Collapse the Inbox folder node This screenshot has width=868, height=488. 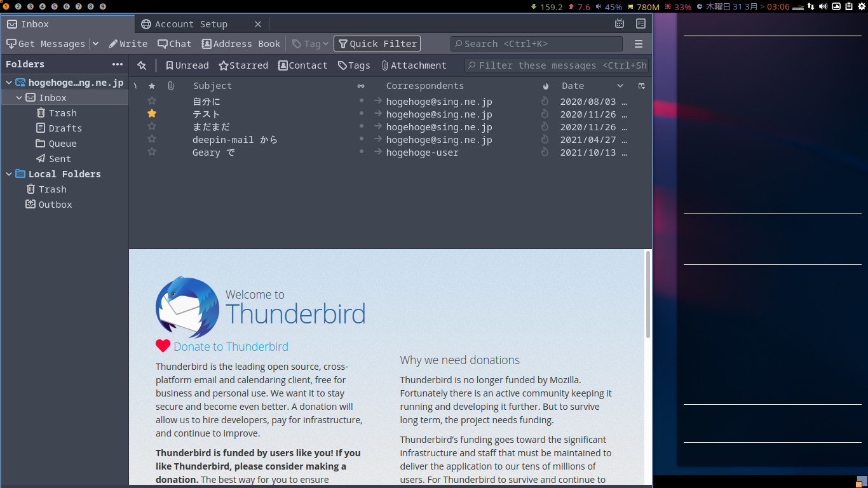19,98
